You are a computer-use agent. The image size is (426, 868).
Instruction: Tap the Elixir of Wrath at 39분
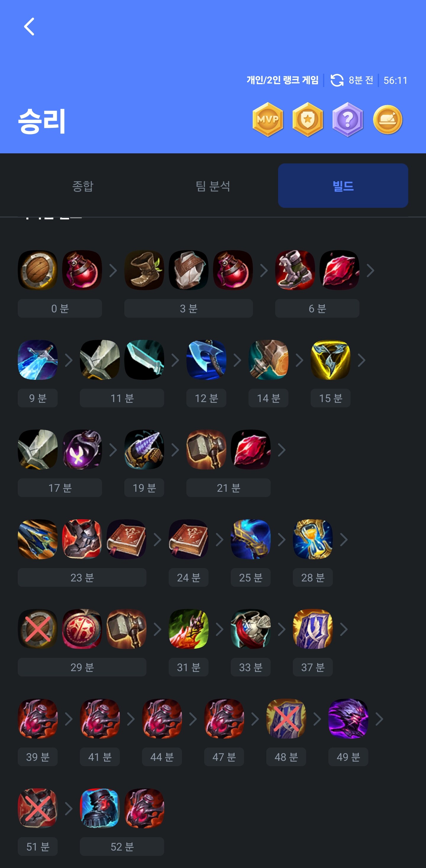click(37, 718)
